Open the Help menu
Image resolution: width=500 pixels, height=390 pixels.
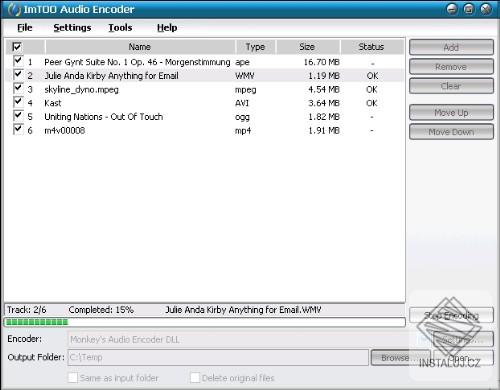point(167,28)
